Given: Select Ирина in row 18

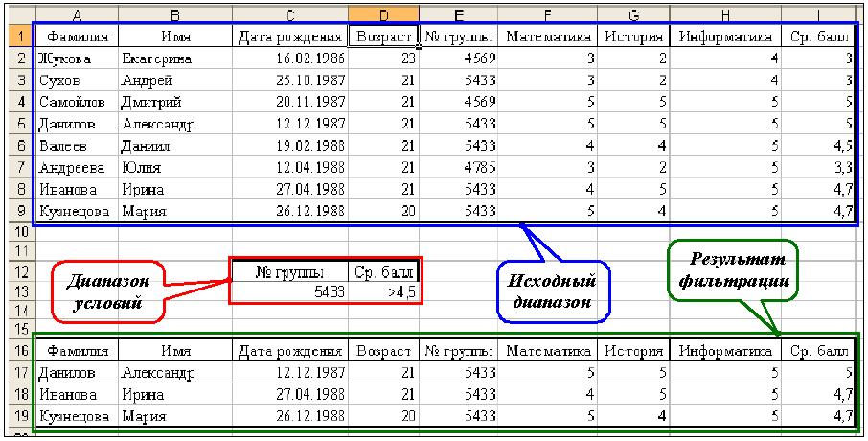Looking at the screenshot, I should 175,394.
